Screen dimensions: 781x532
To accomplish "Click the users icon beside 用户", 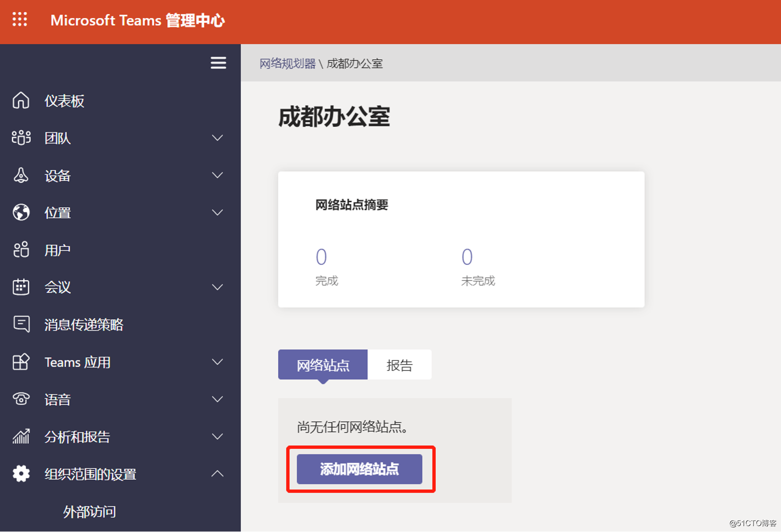I will tap(21, 250).
